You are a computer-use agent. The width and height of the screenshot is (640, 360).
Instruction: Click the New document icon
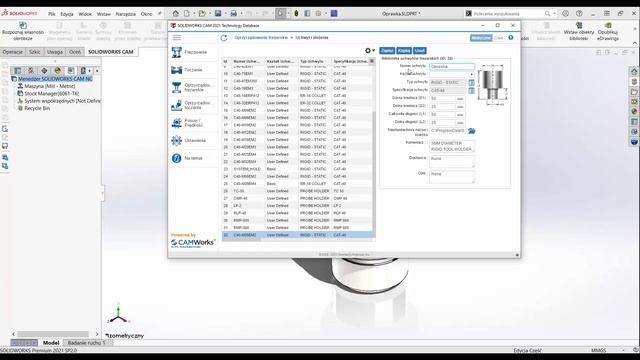[x=187, y=13]
